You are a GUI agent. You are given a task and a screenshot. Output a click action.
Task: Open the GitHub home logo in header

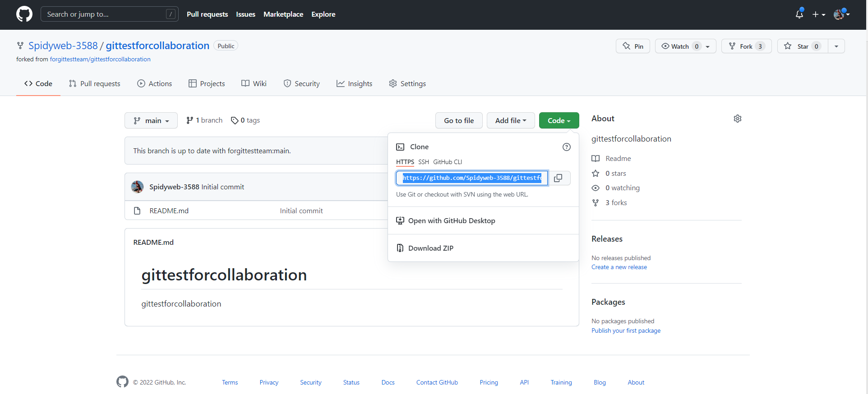click(x=24, y=14)
